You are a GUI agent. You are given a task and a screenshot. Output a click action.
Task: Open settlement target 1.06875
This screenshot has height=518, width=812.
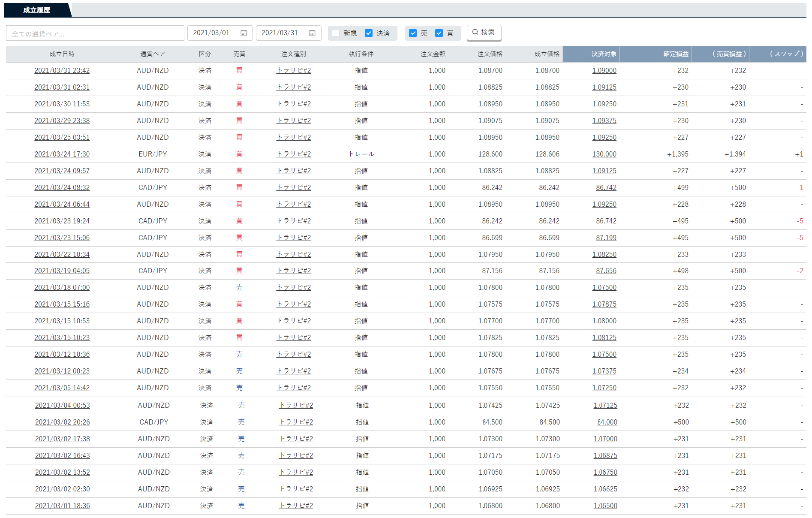coord(605,455)
